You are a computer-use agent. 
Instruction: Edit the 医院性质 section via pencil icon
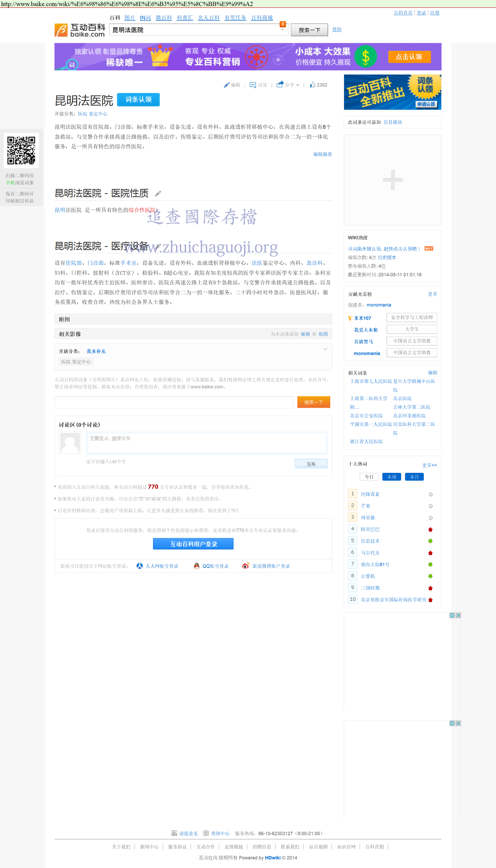[x=158, y=194]
